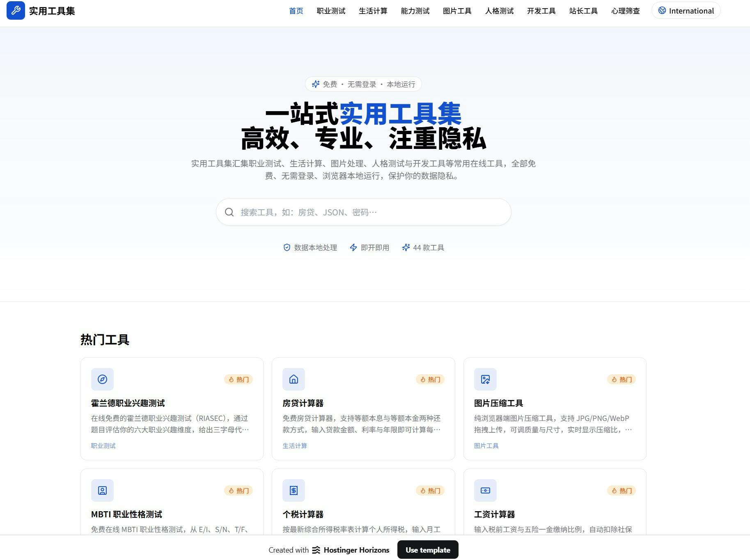Screen dimensions: 750x560
Task: Open the 开发工具 menu item
Action: tap(541, 11)
